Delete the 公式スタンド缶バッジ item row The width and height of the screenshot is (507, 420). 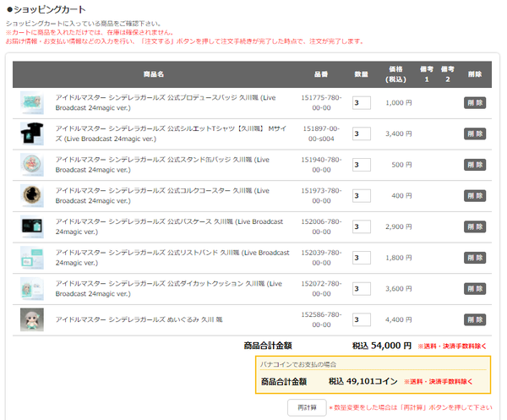475,165
